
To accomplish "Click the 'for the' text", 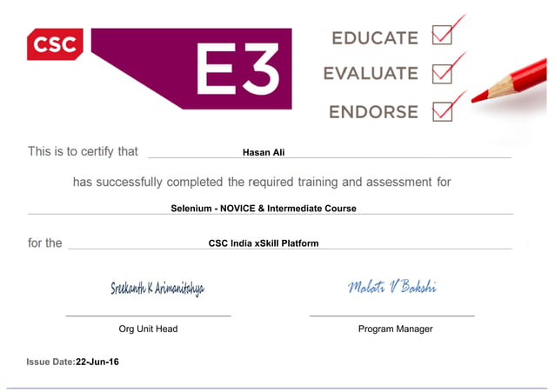I will coord(45,243).
